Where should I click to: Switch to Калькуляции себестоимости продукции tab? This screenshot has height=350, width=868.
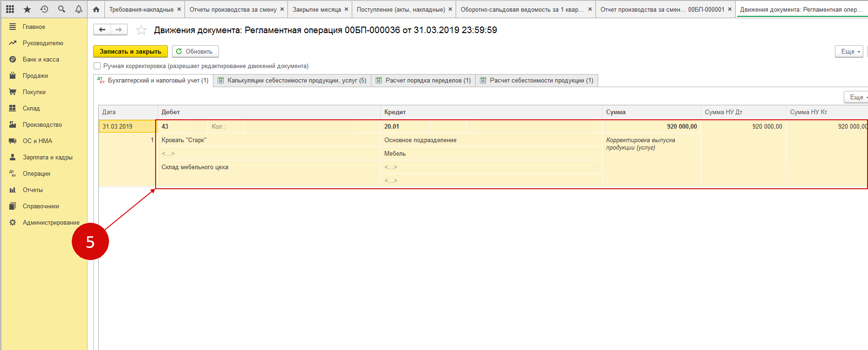click(292, 81)
